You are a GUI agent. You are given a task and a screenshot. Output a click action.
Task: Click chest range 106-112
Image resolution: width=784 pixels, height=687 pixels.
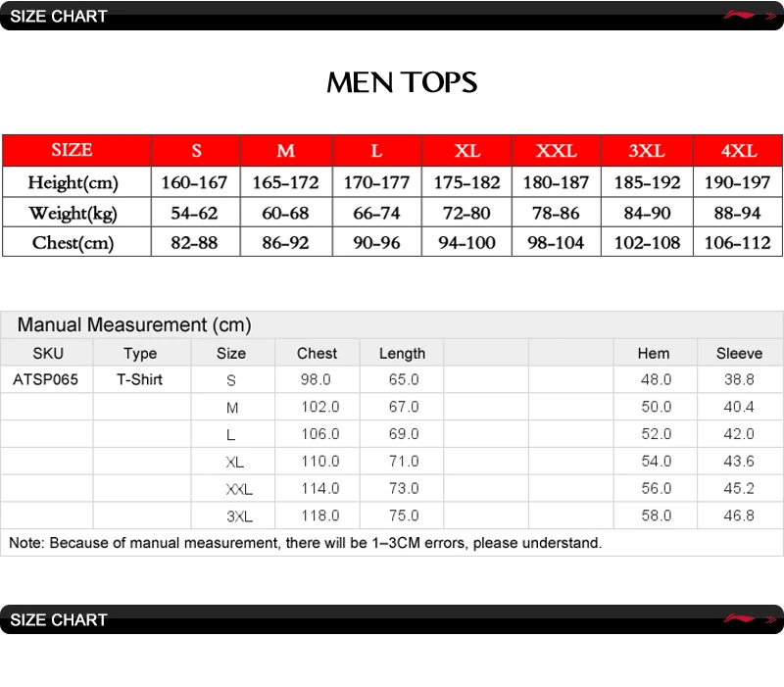[x=738, y=242]
